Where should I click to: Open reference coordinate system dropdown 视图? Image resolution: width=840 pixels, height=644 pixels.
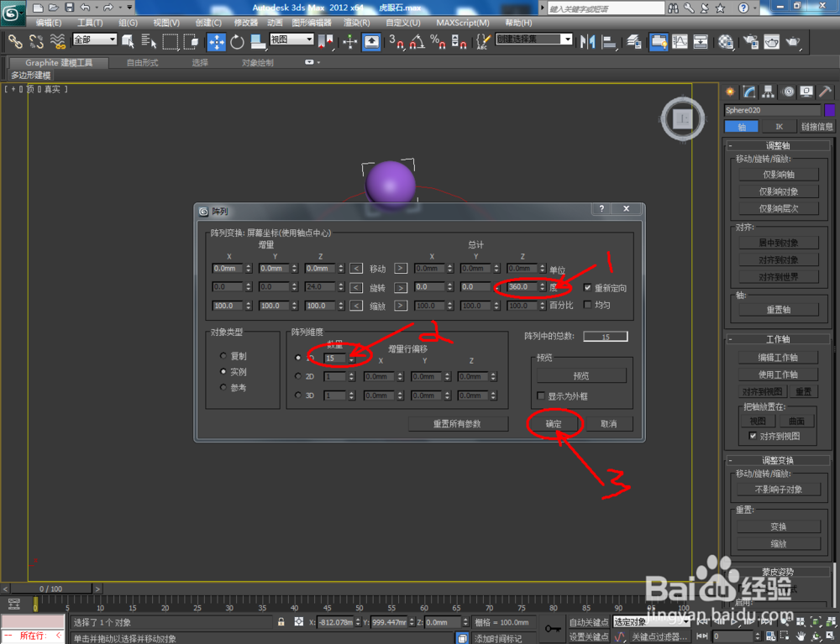(291, 39)
